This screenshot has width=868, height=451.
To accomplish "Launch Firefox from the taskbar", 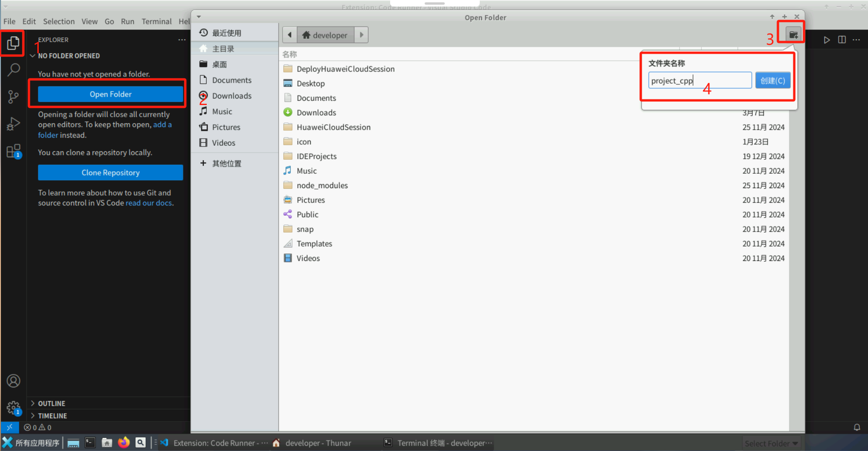I will point(123,442).
